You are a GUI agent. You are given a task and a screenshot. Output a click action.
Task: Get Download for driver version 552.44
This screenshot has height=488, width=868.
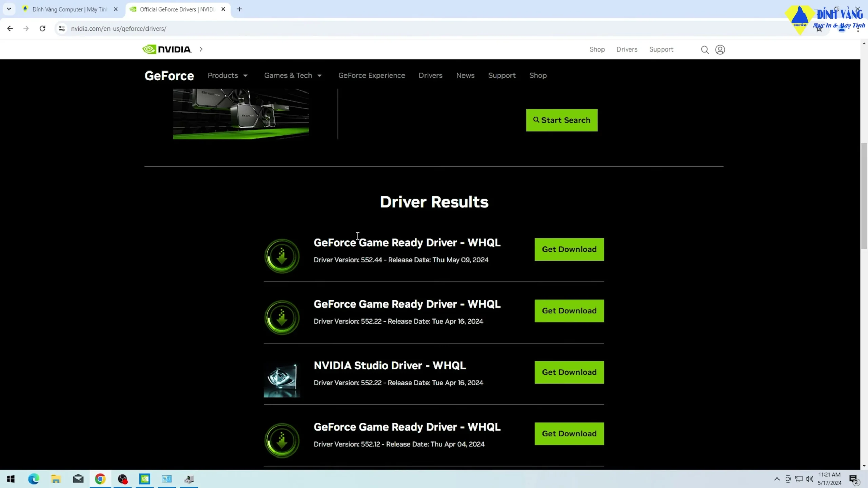tap(569, 249)
